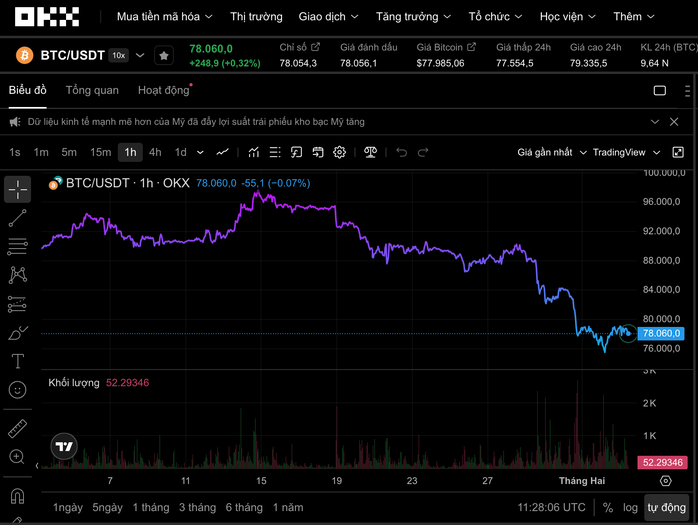Switch to the Tổng quan tab
698x525 pixels.
coord(92,90)
